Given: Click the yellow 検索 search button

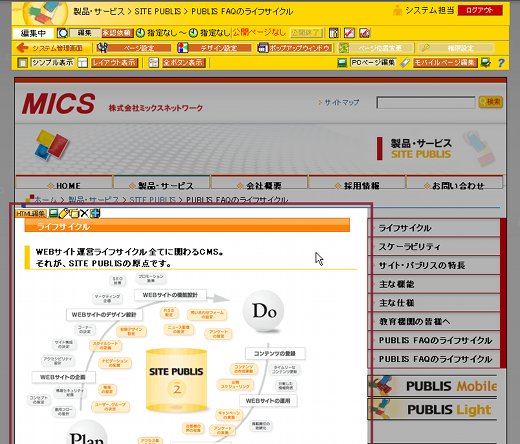Looking at the screenshot, I should tap(490, 102).
